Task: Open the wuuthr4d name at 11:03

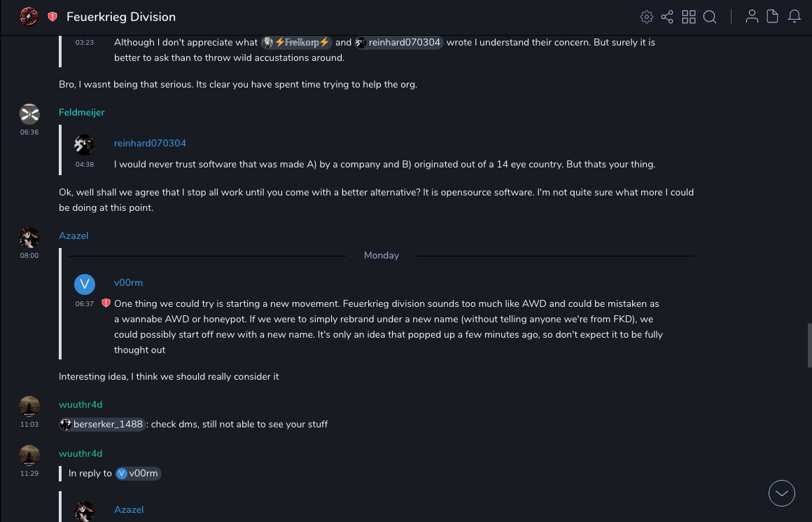Action: tap(80, 404)
